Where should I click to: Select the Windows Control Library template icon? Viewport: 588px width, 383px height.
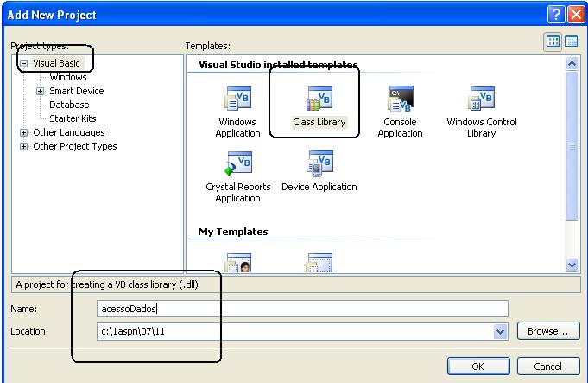[x=482, y=99]
